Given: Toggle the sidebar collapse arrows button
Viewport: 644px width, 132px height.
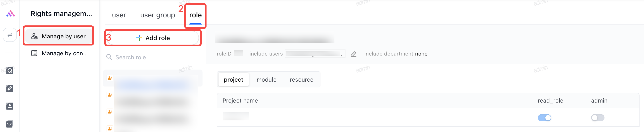Looking at the screenshot, I should click(x=10, y=35).
